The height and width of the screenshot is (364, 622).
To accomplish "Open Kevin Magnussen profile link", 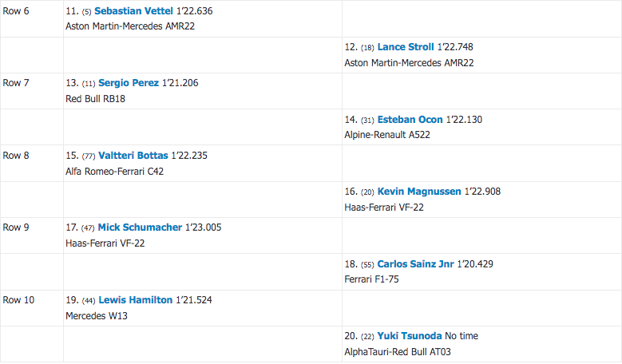I will (419, 192).
